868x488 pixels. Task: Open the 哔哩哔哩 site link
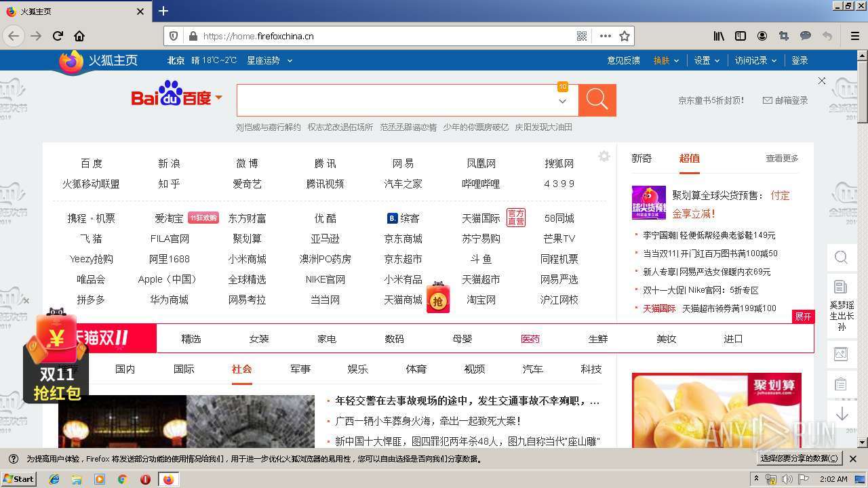tap(481, 184)
